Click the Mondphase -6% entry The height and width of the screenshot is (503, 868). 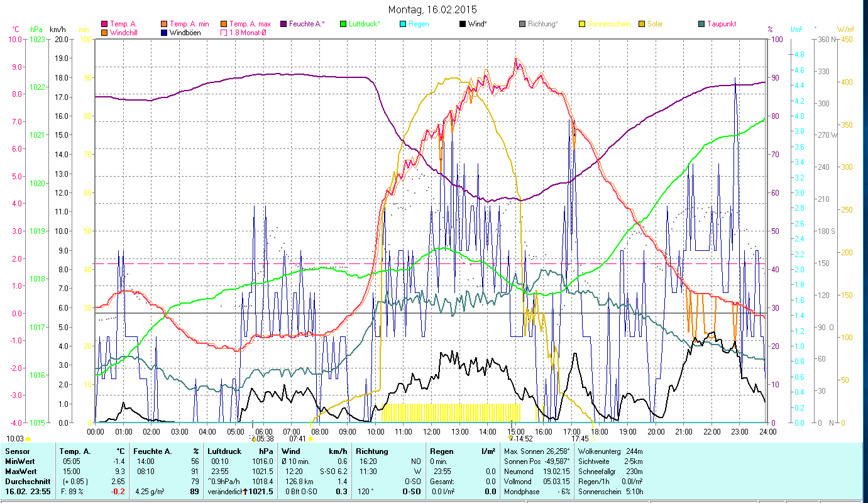coord(537,491)
